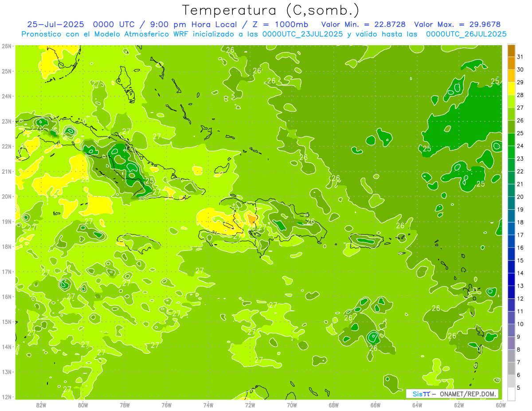Click the longitude axis label "60W"
Image resolution: width=532 pixels, height=411 pixels.
pyautogui.click(x=501, y=405)
